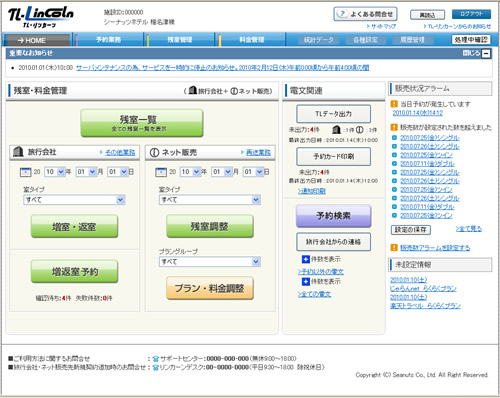Open the year dropdown in the ネット販売 panel
The width and height of the screenshot is (500, 398).
[x=190, y=172]
